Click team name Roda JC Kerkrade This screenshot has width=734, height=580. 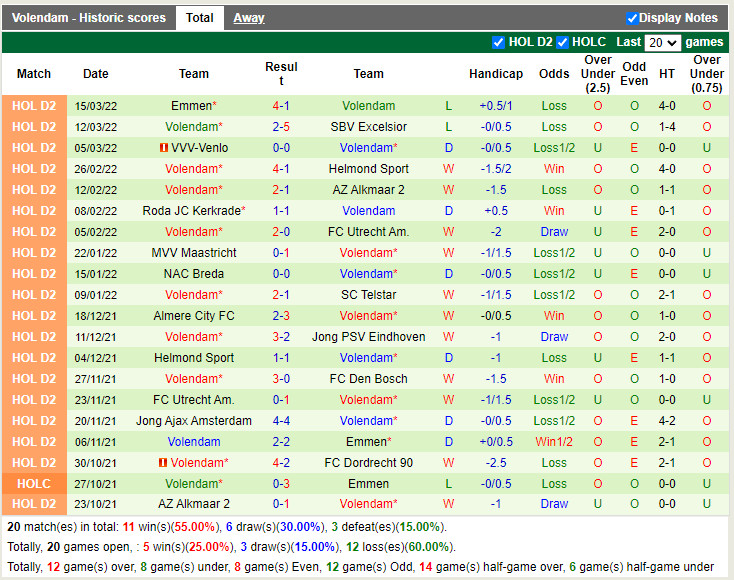click(x=191, y=211)
